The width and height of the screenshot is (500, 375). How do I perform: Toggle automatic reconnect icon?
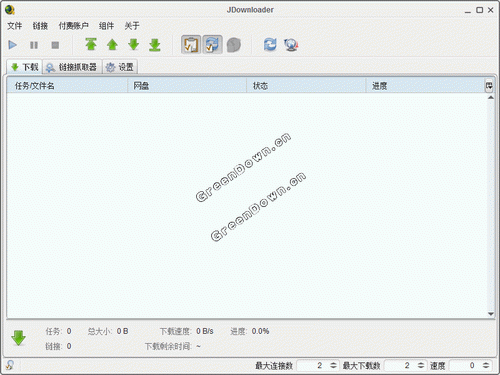(x=212, y=45)
